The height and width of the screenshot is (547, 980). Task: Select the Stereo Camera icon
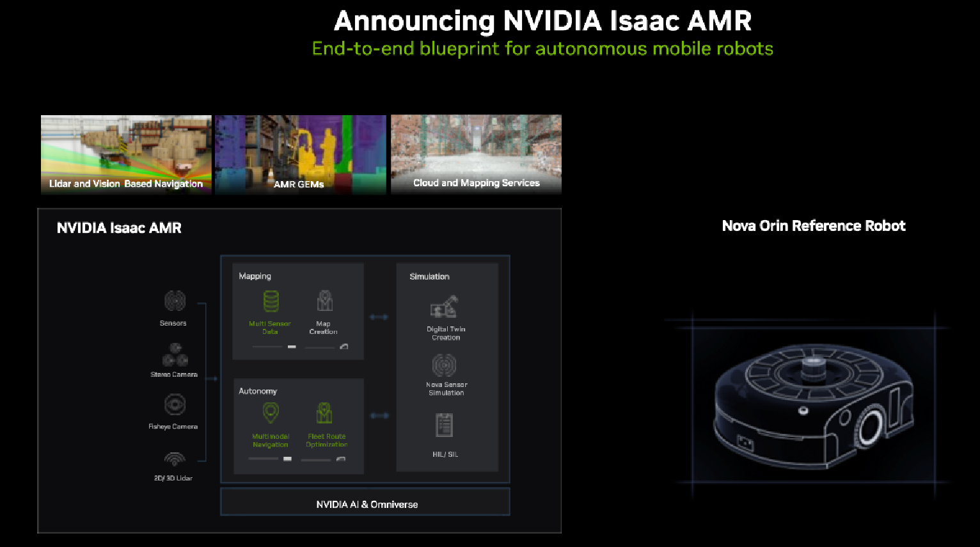tap(175, 354)
